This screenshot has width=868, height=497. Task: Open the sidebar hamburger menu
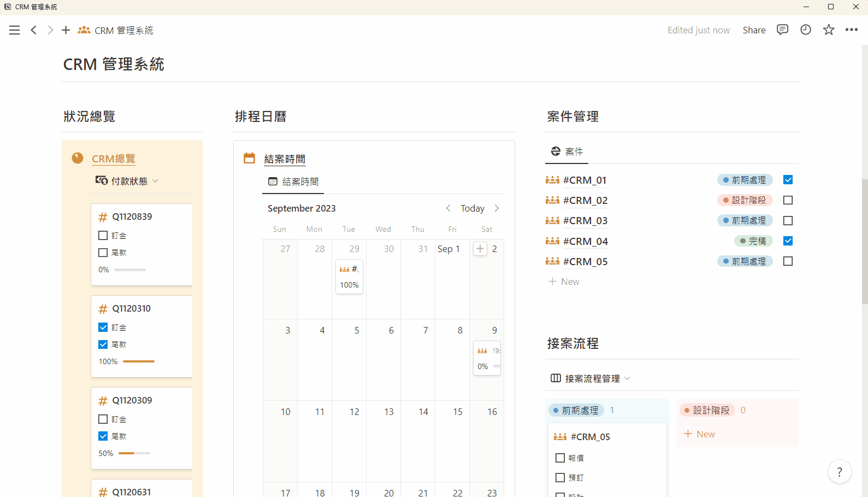coord(15,30)
